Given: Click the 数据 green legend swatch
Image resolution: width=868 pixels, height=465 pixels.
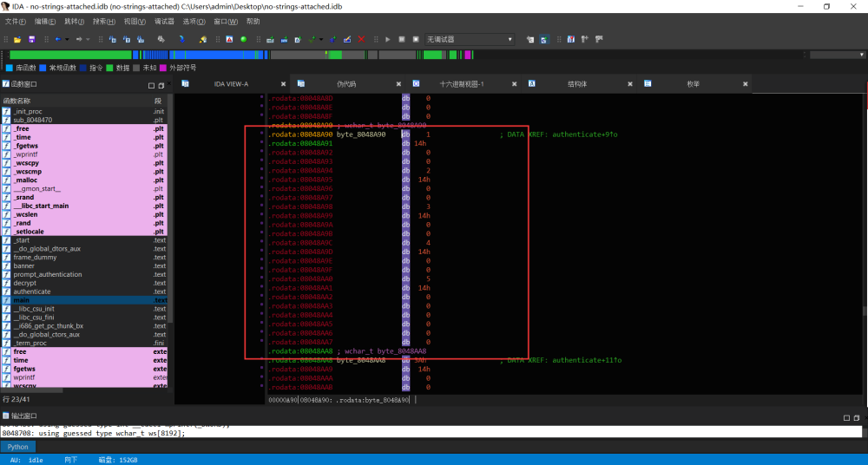Looking at the screenshot, I should click(x=109, y=68).
